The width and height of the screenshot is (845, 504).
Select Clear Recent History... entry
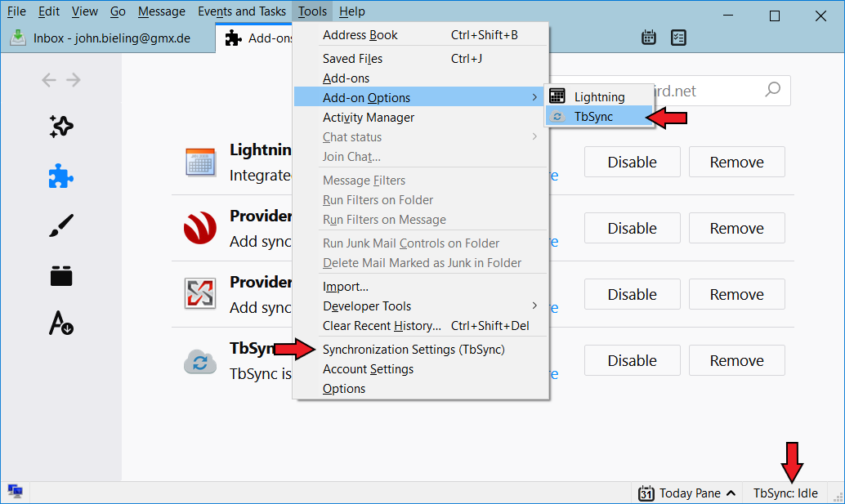pyautogui.click(x=420, y=326)
